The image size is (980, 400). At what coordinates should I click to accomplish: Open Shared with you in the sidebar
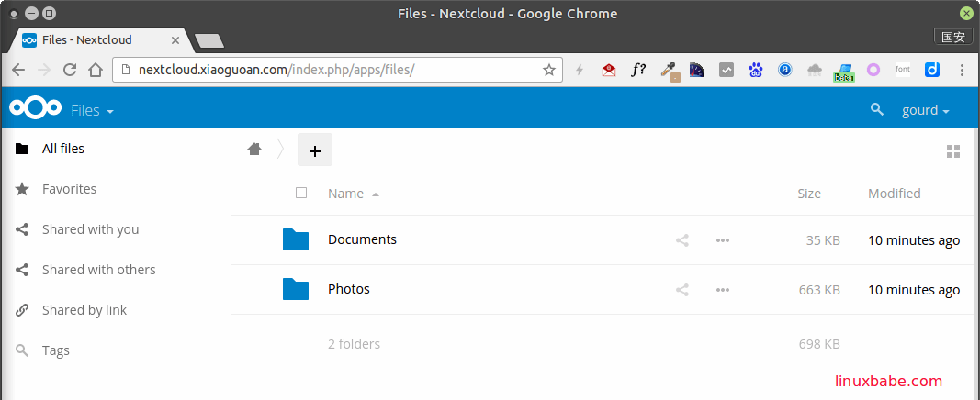tap(90, 229)
